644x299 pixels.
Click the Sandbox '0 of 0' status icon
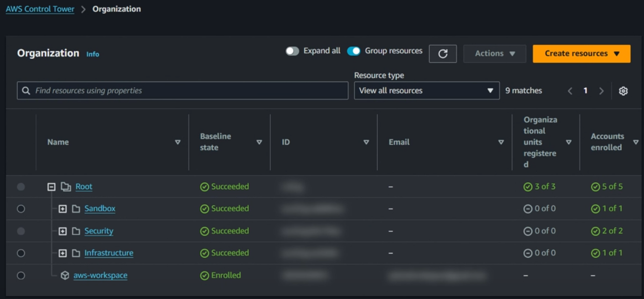[528, 209]
